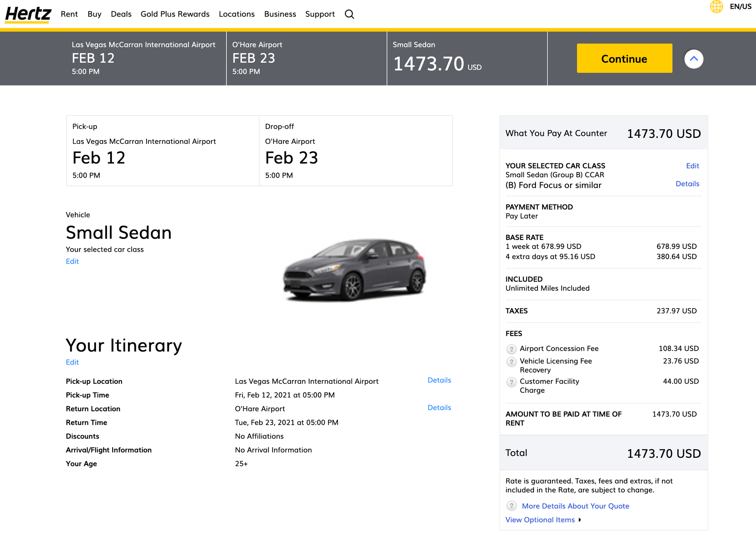This screenshot has width=756, height=533.
Task: Open the Vehicle Licensing Fee Recovery help icon
Action: click(511, 362)
